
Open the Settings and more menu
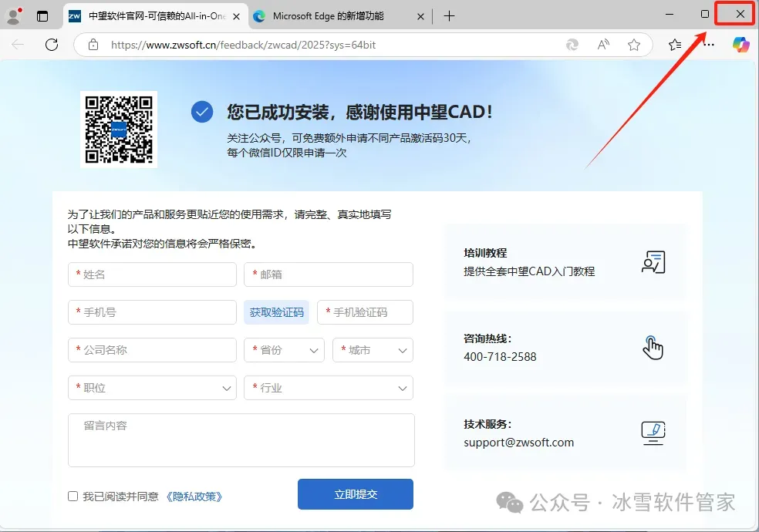(x=709, y=45)
